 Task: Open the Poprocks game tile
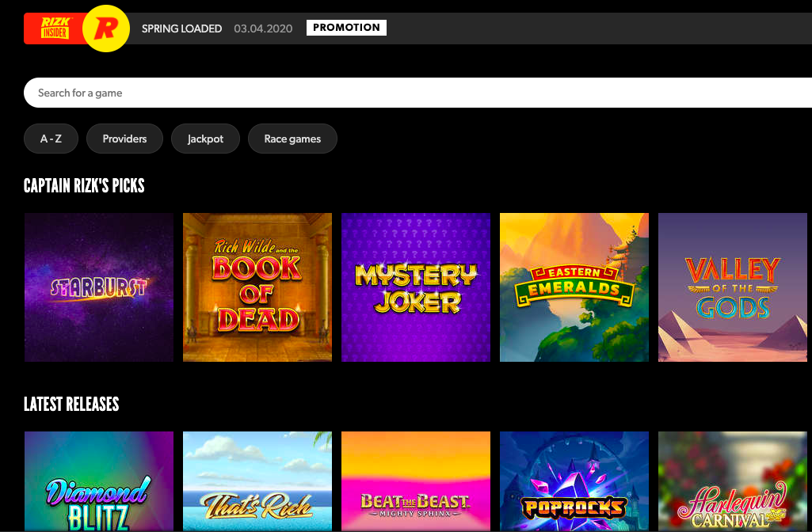574,481
